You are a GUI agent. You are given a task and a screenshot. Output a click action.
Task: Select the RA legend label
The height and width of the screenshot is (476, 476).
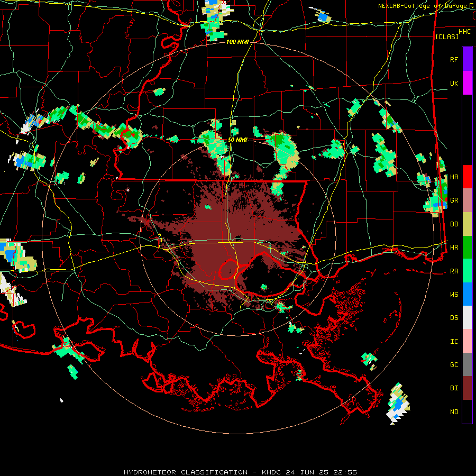click(454, 271)
